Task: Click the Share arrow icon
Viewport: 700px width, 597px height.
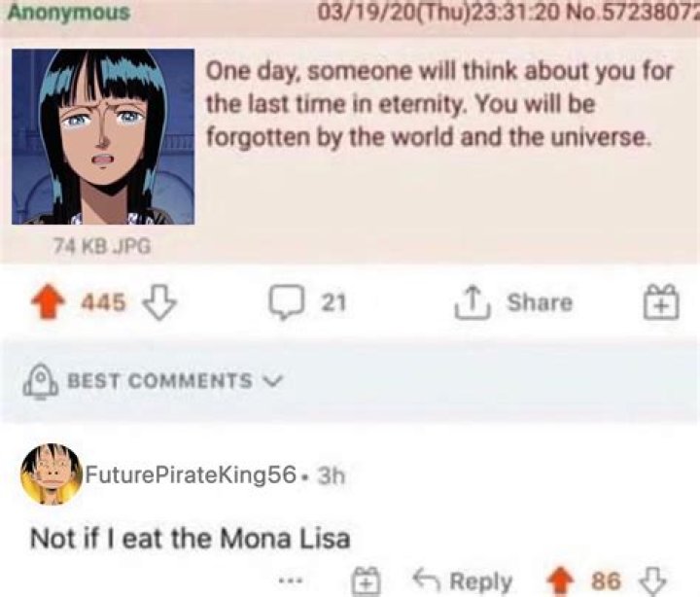Action: click(x=473, y=303)
